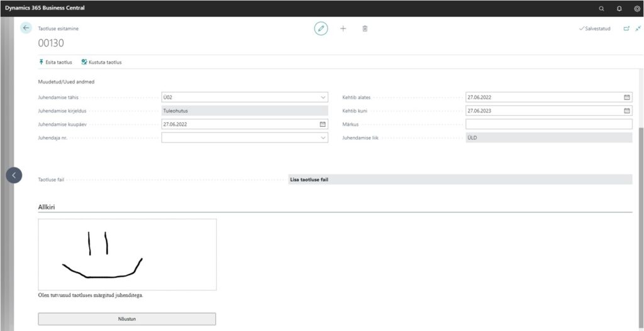Click the Kehtib alates date field
Image resolution: width=644 pixels, height=331 pixels.
click(x=548, y=97)
